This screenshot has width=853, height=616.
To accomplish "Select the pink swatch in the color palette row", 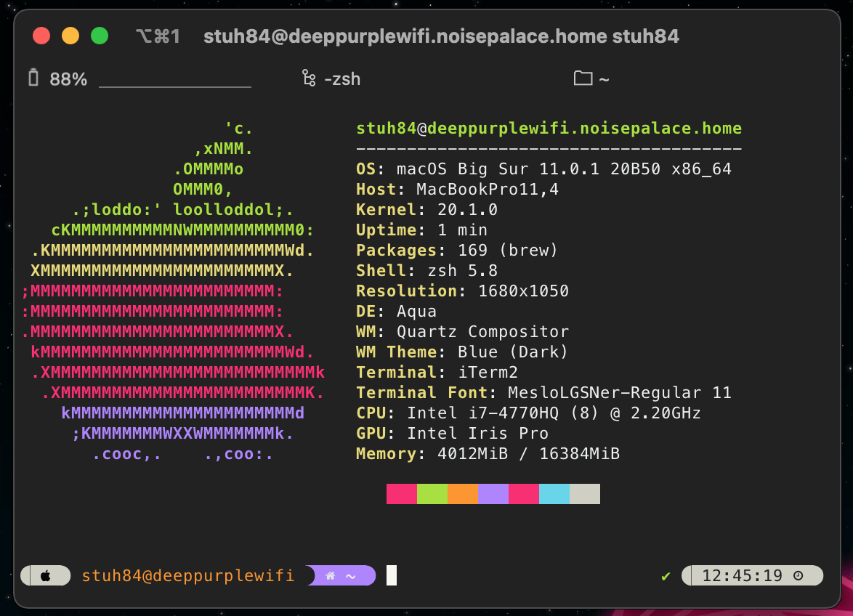I will click(x=402, y=493).
